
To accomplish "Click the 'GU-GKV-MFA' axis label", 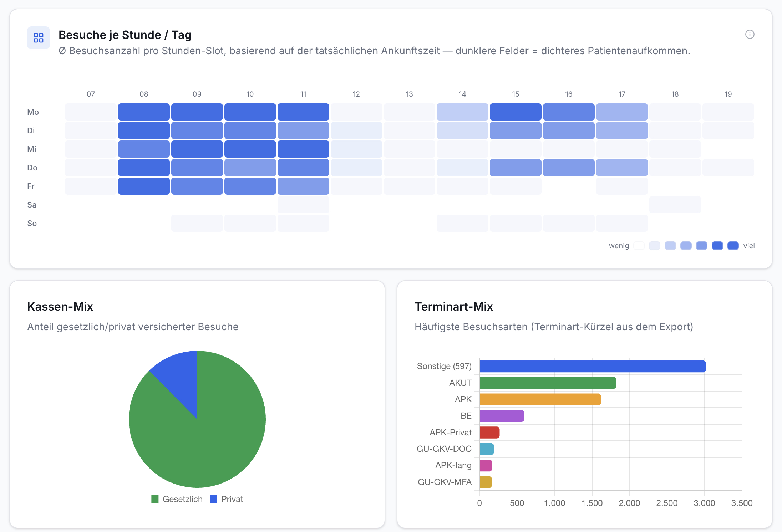I will point(445,482).
